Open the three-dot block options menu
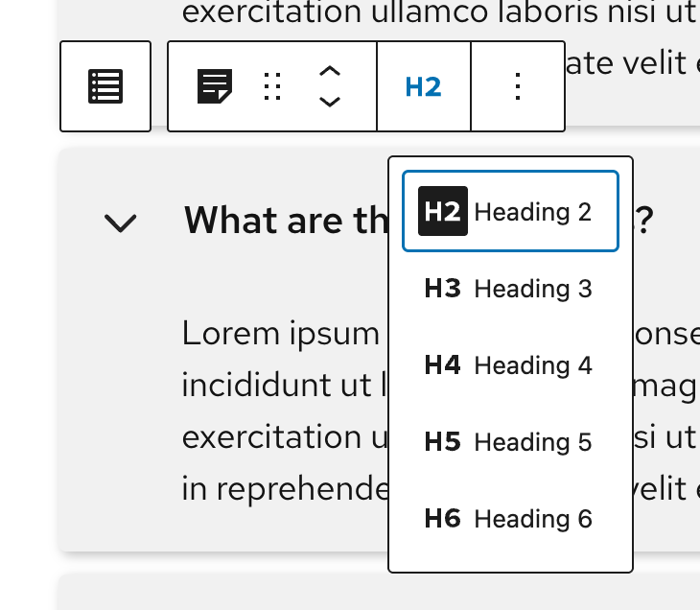 (518, 86)
